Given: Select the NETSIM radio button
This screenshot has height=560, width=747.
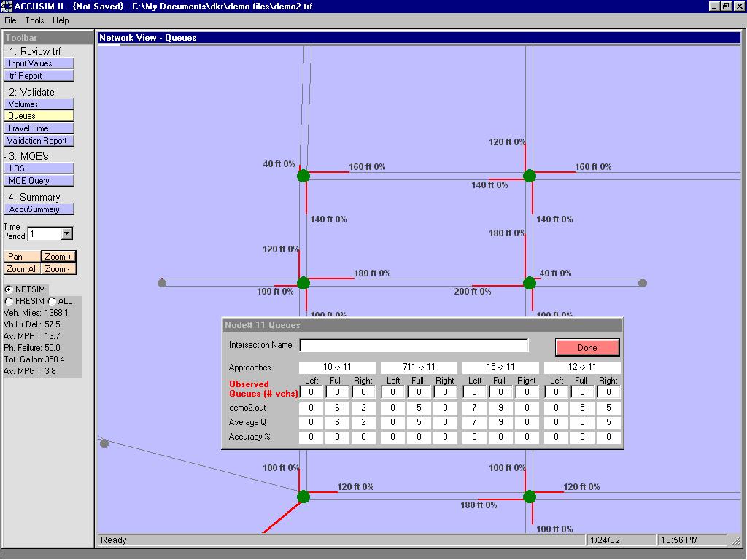Looking at the screenshot, I should 9,289.
